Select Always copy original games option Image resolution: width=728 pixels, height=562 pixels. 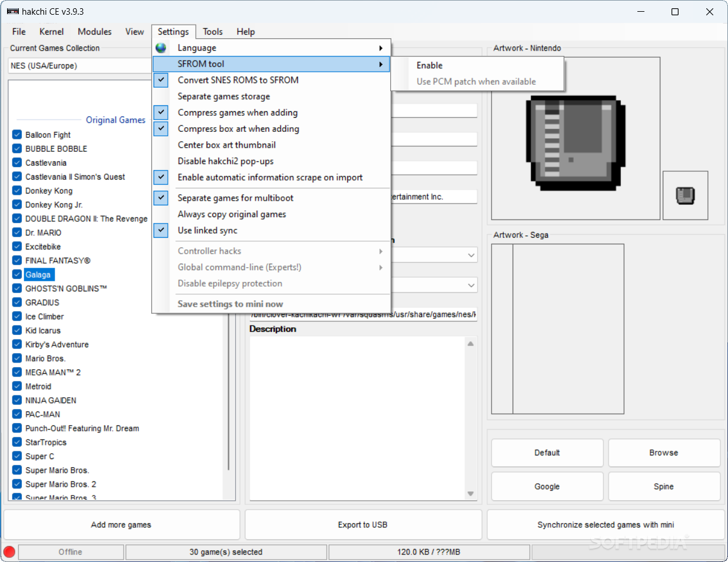click(x=271, y=214)
